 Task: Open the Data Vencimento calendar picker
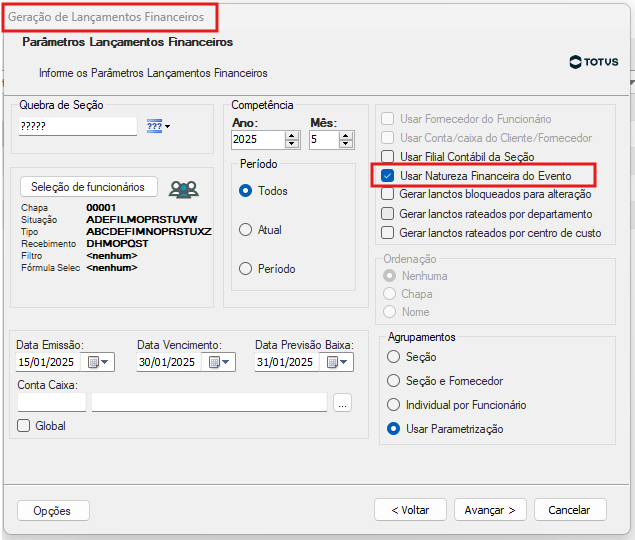219,362
